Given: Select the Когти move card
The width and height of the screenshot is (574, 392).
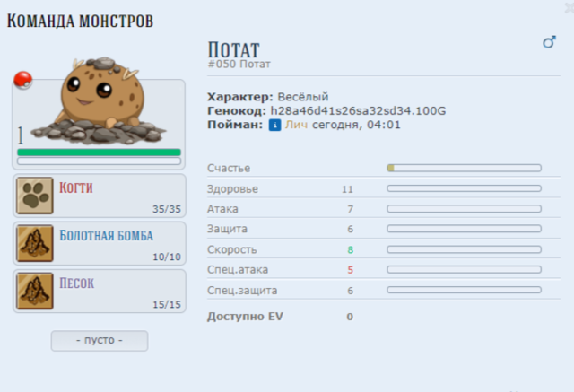Looking at the screenshot, I should click(x=100, y=196).
